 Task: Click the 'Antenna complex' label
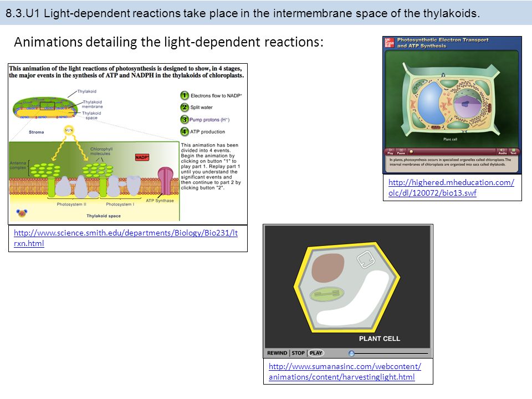pos(18,165)
